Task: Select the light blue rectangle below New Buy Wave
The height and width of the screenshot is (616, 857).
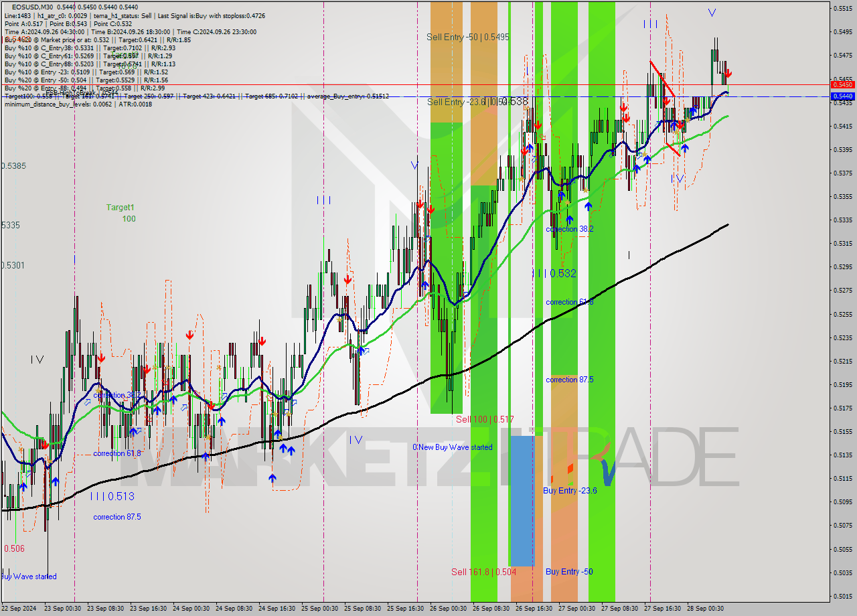Action: point(522,501)
